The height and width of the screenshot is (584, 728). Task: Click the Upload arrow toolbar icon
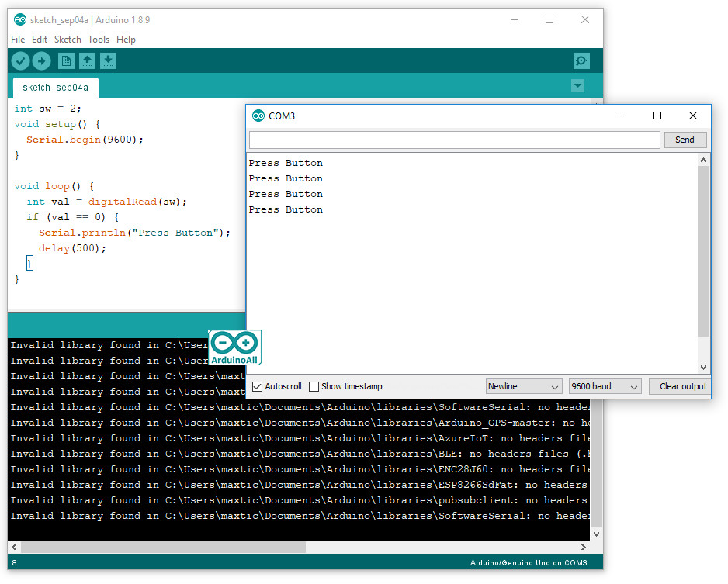41,60
